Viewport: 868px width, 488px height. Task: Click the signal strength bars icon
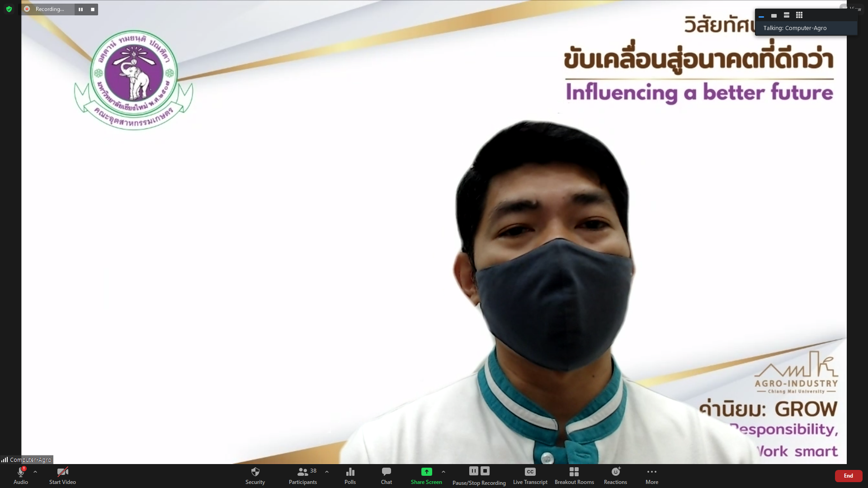pyautogui.click(x=5, y=460)
